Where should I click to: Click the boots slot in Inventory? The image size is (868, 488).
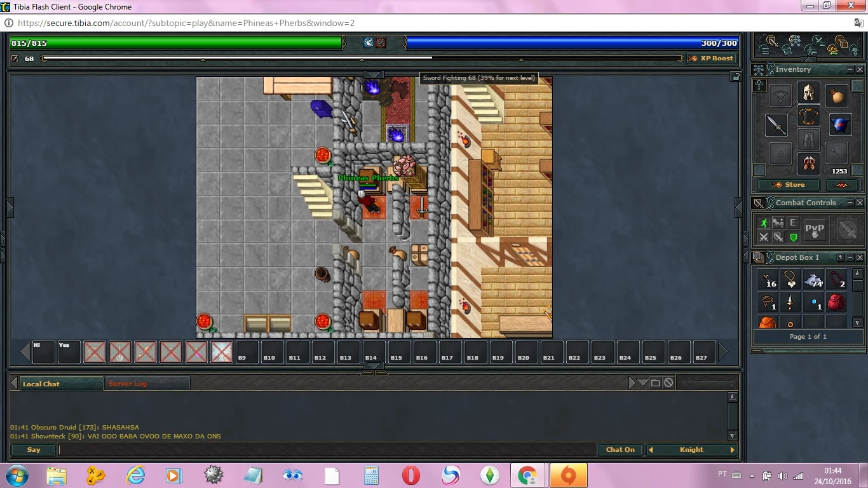coord(808,163)
